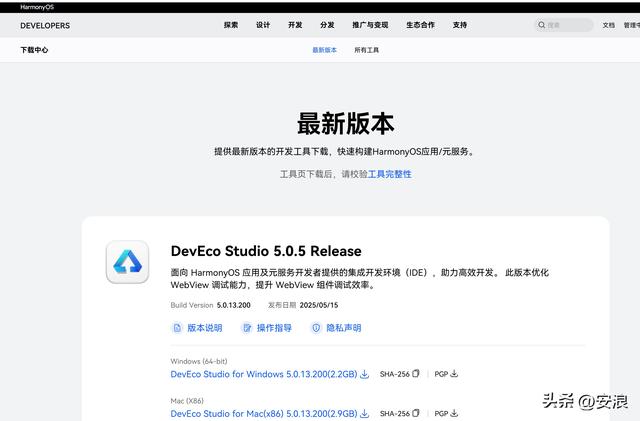Click download arrow icon for Mac(x86) package

tap(364, 414)
